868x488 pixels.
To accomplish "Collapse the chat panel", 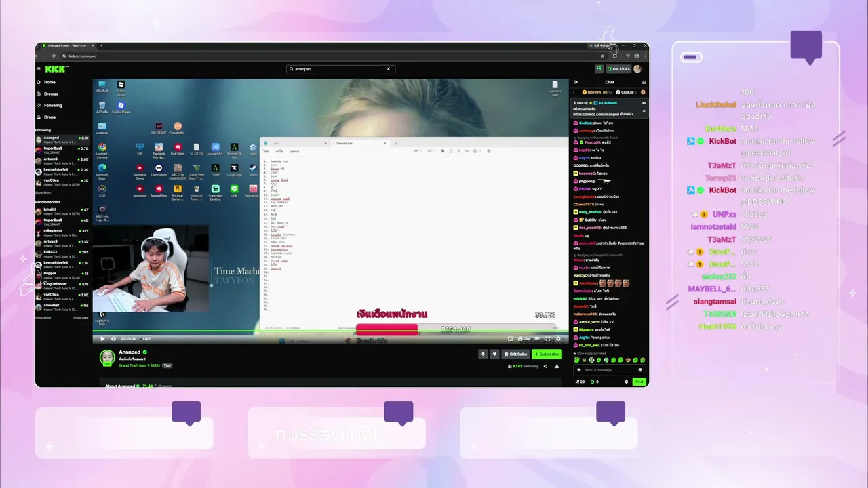I will [575, 82].
